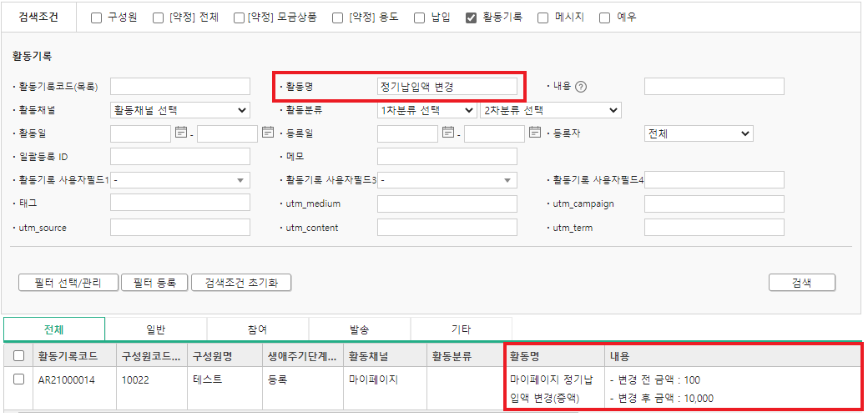Check the 납입 checkbox
This screenshot has height=417, width=868.
(420, 18)
